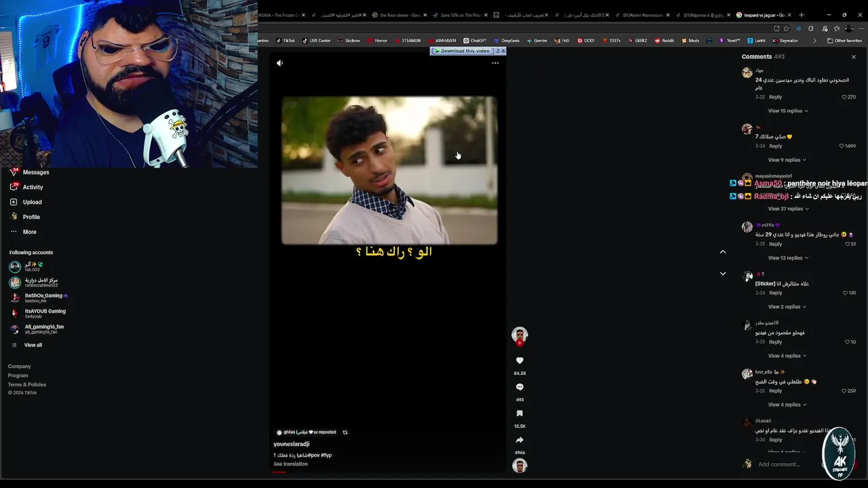Open the LIVE Center bookmark

[x=317, y=41]
